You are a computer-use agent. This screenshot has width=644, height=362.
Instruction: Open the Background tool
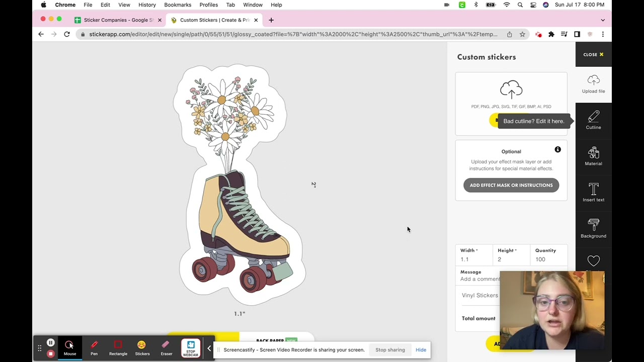click(x=593, y=229)
